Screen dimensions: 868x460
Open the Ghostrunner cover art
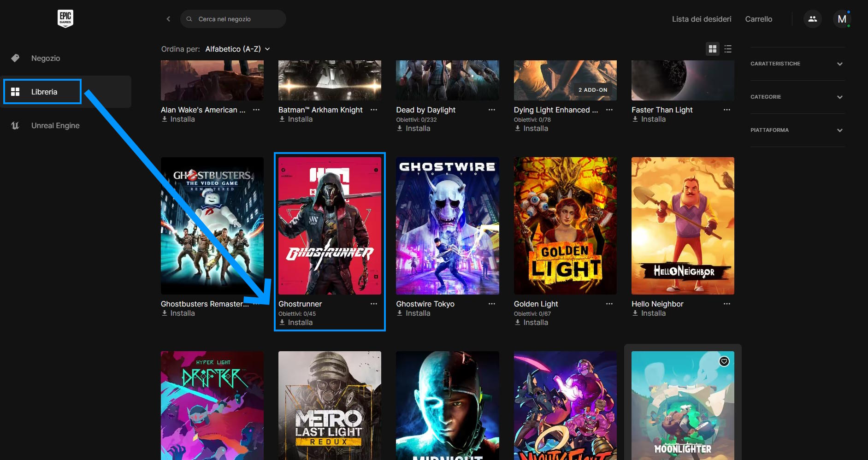pos(330,226)
